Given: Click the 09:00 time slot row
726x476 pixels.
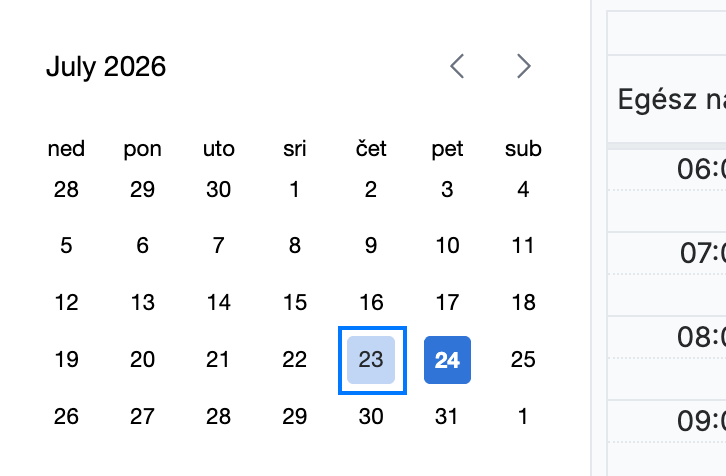Looking at the screenshot, I should click(x=667, y=438).
